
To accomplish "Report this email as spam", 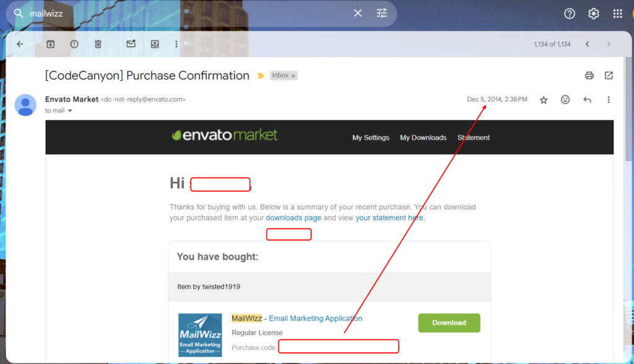I will click(x=74, y=44).
